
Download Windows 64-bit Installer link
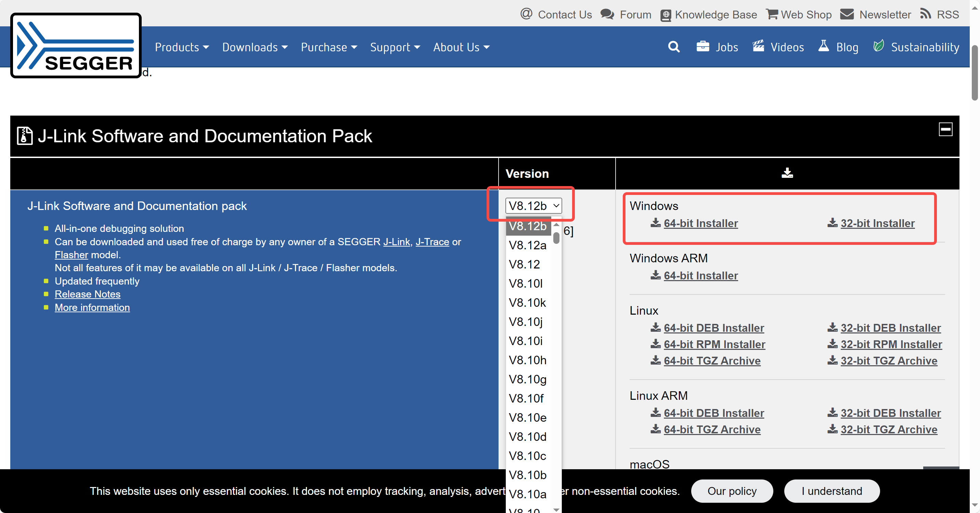coord(701,223)
